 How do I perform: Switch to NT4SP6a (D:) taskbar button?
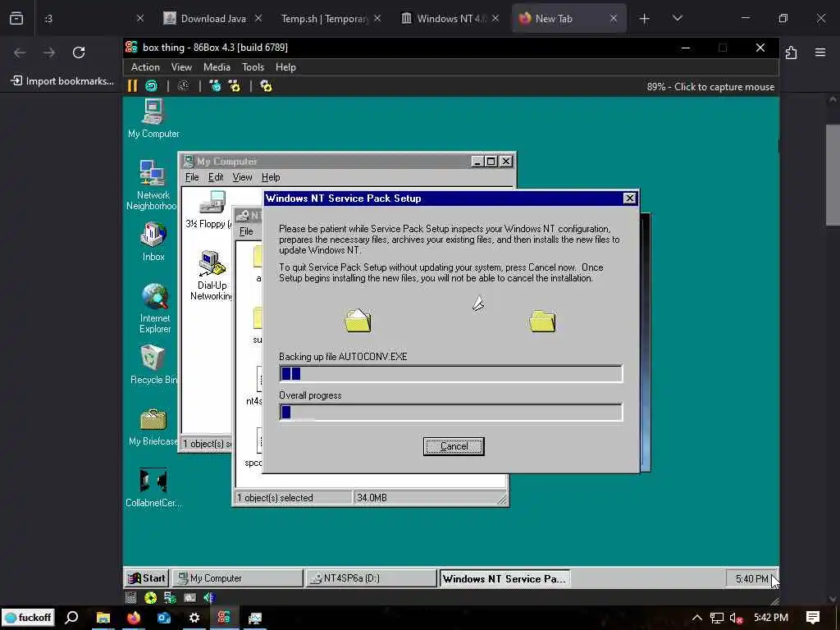pos(371,578)
